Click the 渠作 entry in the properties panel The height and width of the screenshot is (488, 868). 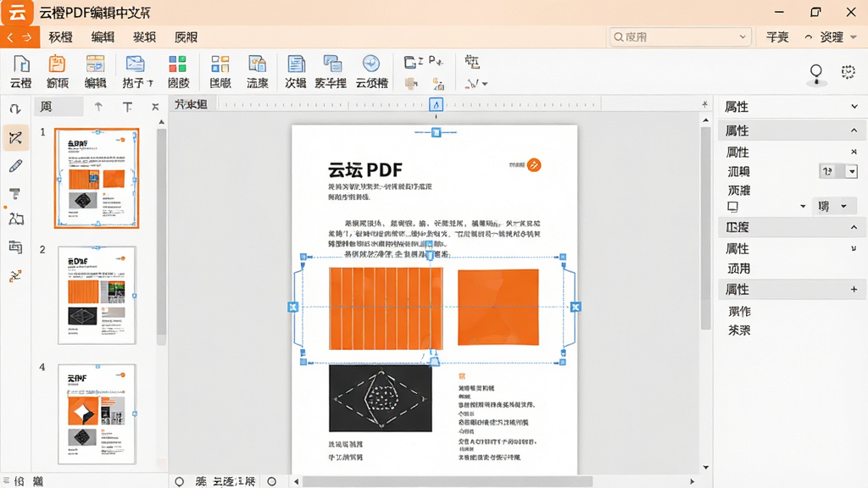(x=739, y=311)
